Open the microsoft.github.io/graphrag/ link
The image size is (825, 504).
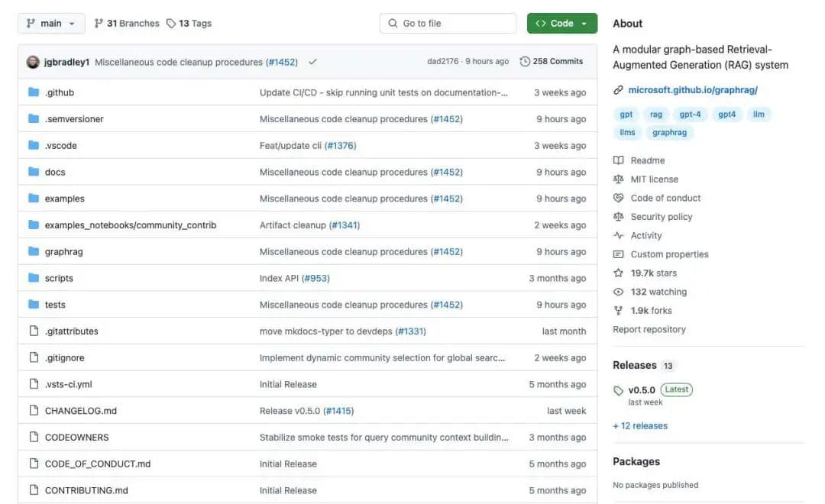692,90
